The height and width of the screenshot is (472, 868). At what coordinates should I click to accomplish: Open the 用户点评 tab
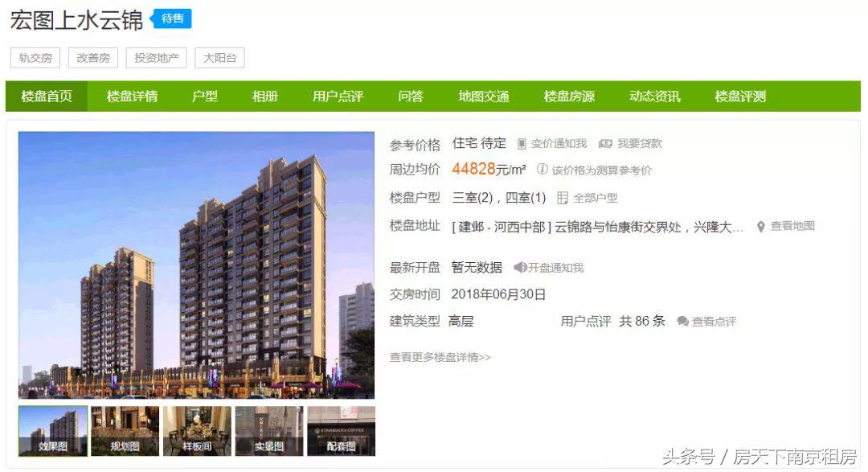(338, 96)
